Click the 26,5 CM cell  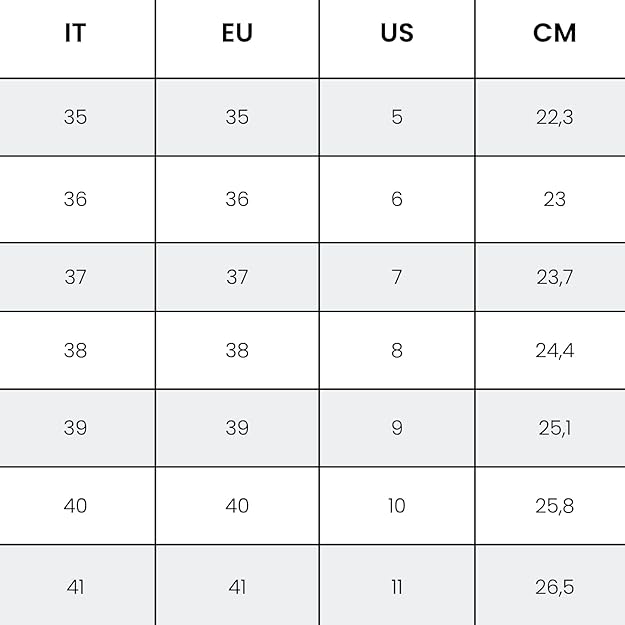(554, 586)
